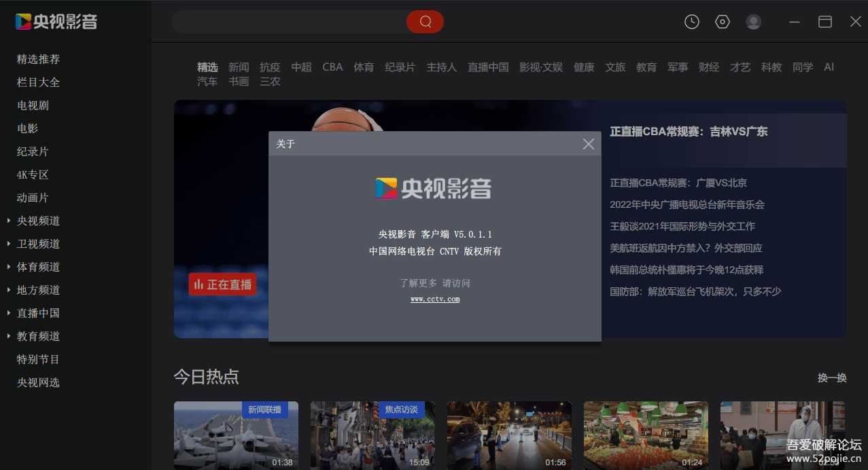Switch to the CBA tab
Viewport: 868px width, 470px height.
click(332, 67)
